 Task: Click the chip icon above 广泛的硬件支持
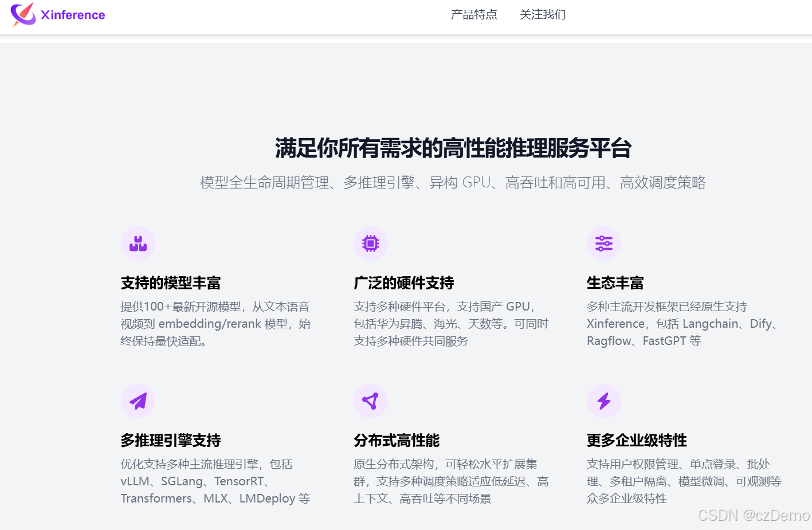coord(371,244)
